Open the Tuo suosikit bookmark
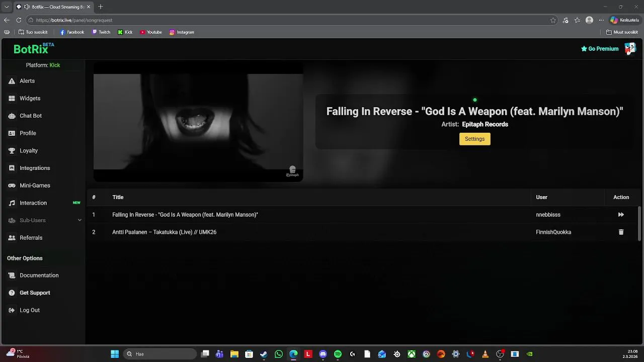This screenshot has width=644, height=362. tap(33, 32)
